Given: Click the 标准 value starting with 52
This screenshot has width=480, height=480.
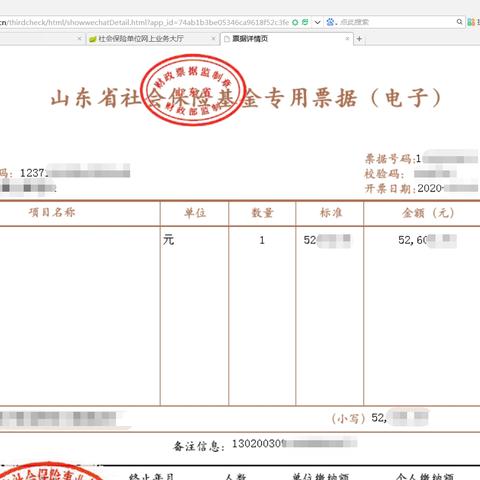Looking at the screenshot, I should [327, 240].
